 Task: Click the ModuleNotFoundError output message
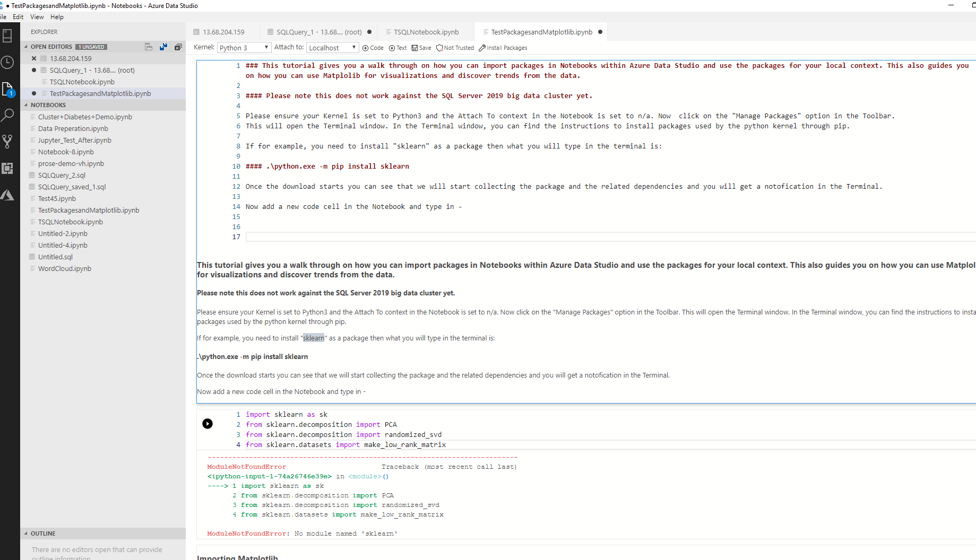click(303, 533)
